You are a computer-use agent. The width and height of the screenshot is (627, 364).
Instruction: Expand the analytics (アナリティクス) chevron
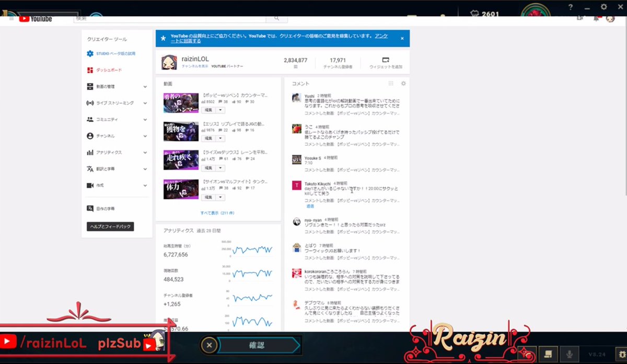(x=145, y=152)
